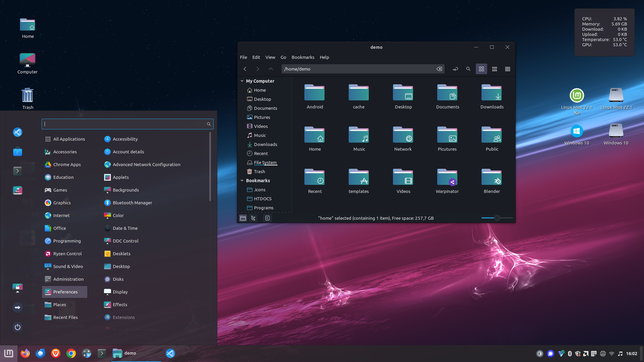Image resolution: width=644 pixels, height=362 pixels.
Task: Switch to compact view in the toolbar
Action: (x=507, y=69)
